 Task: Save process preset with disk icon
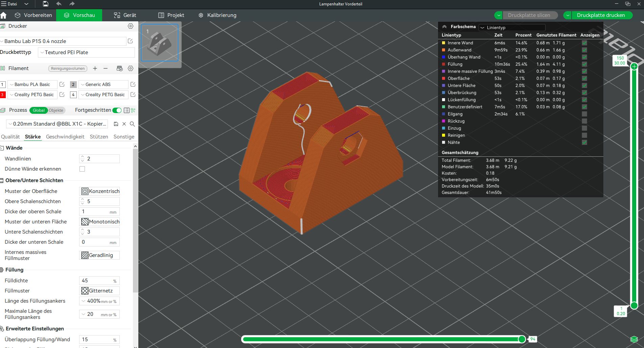(116, 124)
